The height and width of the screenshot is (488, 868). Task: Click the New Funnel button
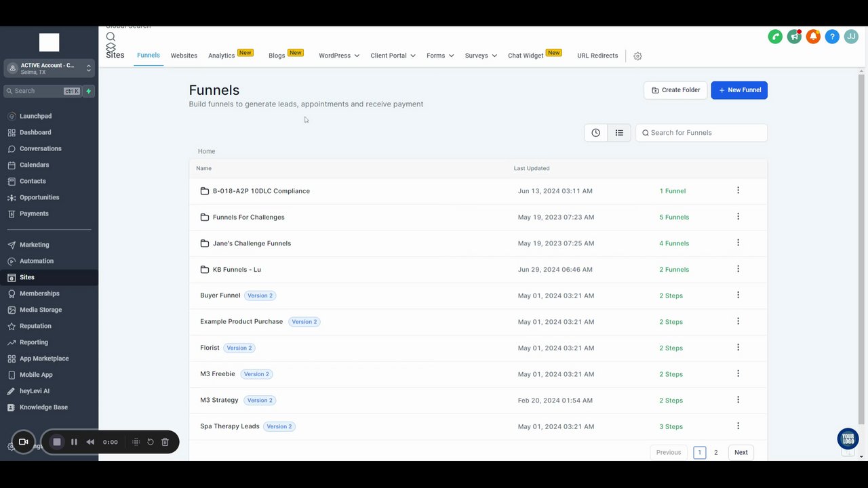coord(739,90)
